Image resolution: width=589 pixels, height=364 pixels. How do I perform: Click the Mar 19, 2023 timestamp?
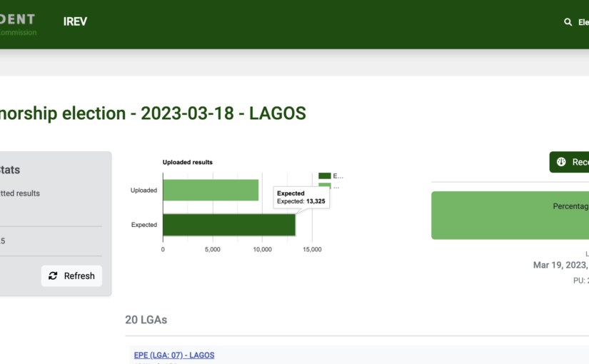click(x=560, y=265)
